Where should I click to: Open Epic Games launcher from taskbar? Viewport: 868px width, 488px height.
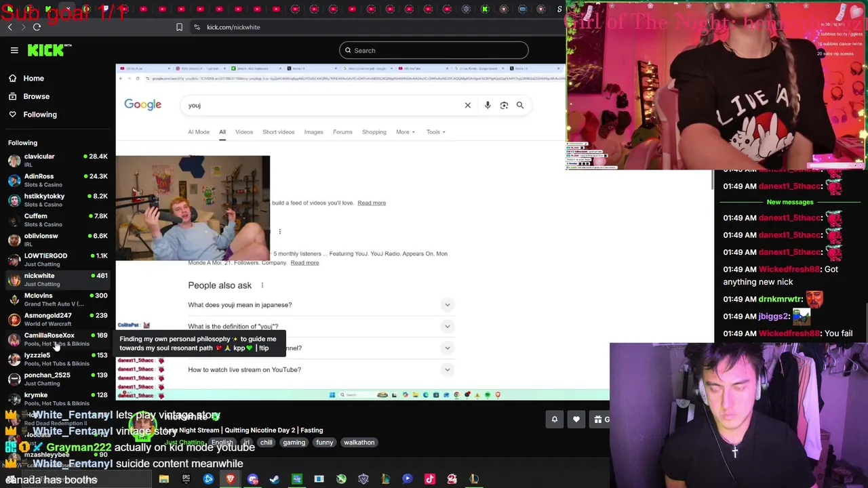(x=186, y=479)
